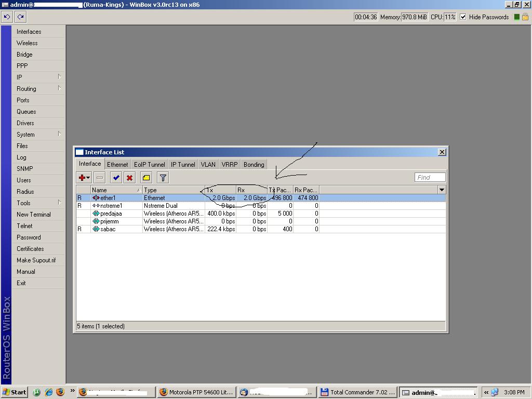Screen dimensions: 532x399
Task: Expand the Routing submenu
Action: [x=59, y=88]
